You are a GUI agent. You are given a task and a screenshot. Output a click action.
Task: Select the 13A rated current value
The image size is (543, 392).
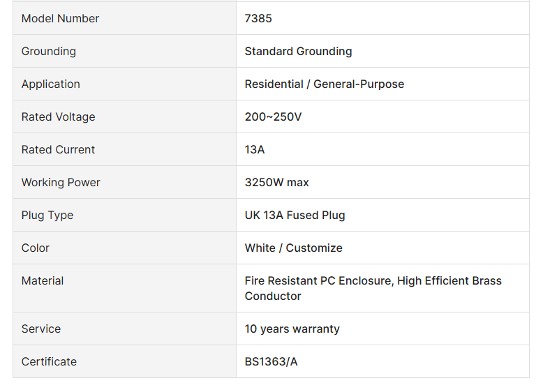[x=255, y=150]
